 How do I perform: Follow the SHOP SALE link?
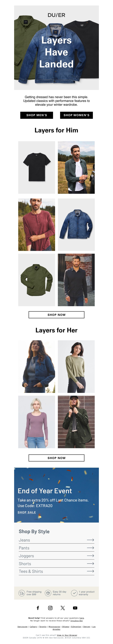(x=27, y=512)
